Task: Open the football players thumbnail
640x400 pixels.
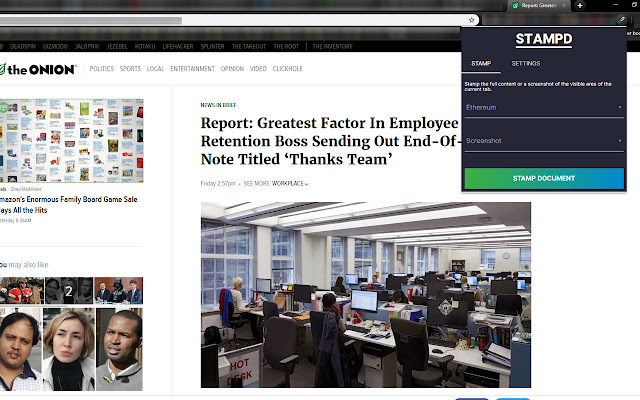Action: tap(22, 291)
